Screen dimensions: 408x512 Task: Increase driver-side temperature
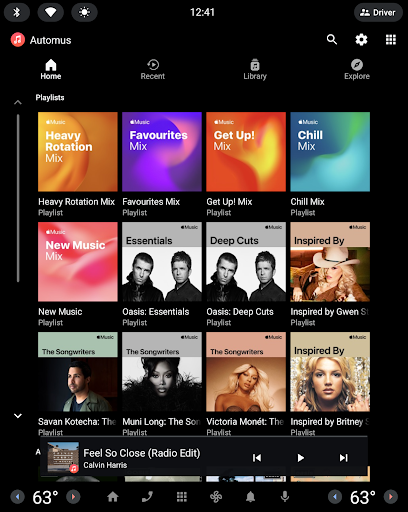[x=73, y=497]
